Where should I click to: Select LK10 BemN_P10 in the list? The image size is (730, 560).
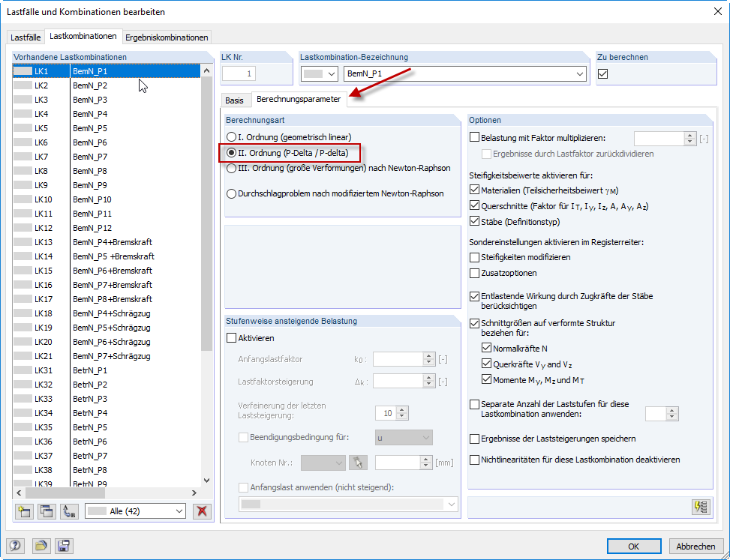coord(107,199)
